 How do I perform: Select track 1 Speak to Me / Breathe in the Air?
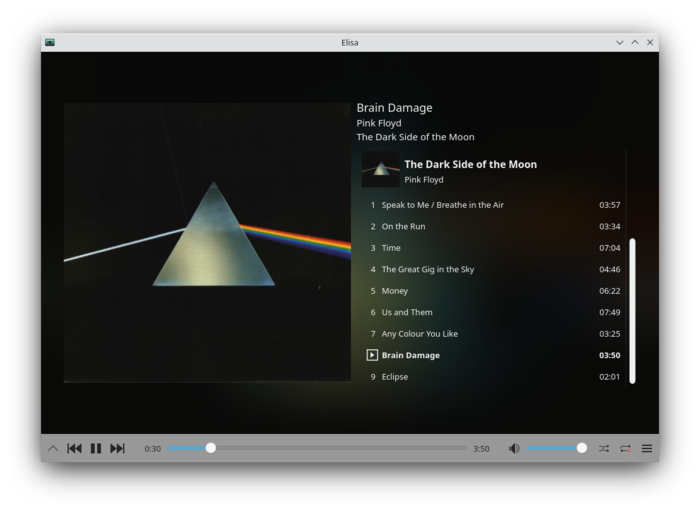(x=492, y=205)
